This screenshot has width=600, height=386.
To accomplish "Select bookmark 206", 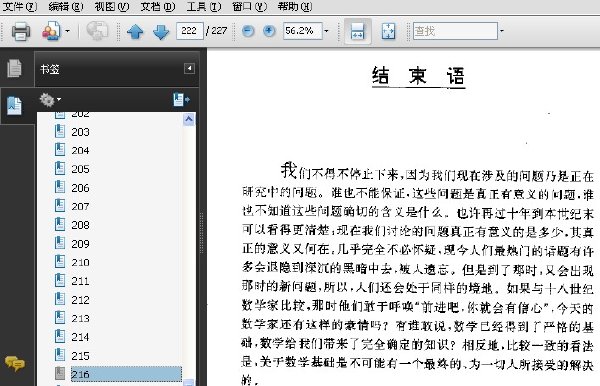I will (80, 188).
